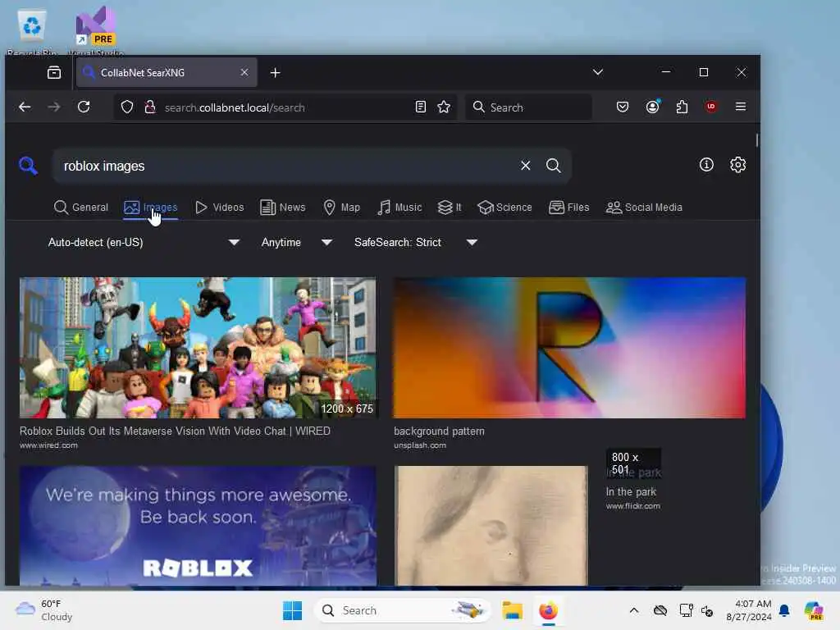Bookmark this page with star icon
Screen dimensions: 840x630
(x=444, y=107)
